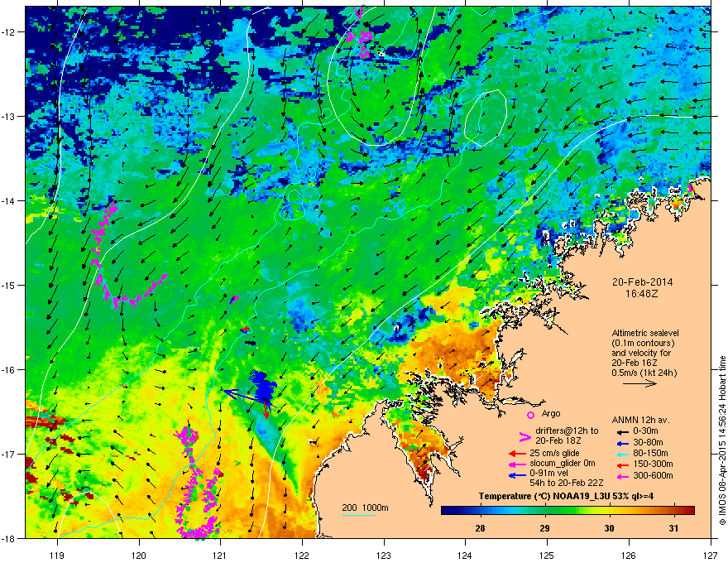Click the '200 1000m' isobath label

(x=365, y=508)
